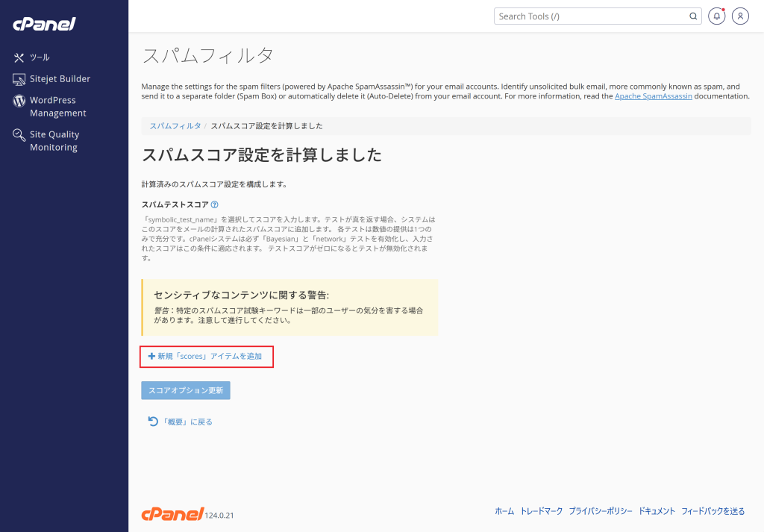Open the Apache SpamAssassin documentation link
The image size is (764, 532).
(x=653, y=96)
